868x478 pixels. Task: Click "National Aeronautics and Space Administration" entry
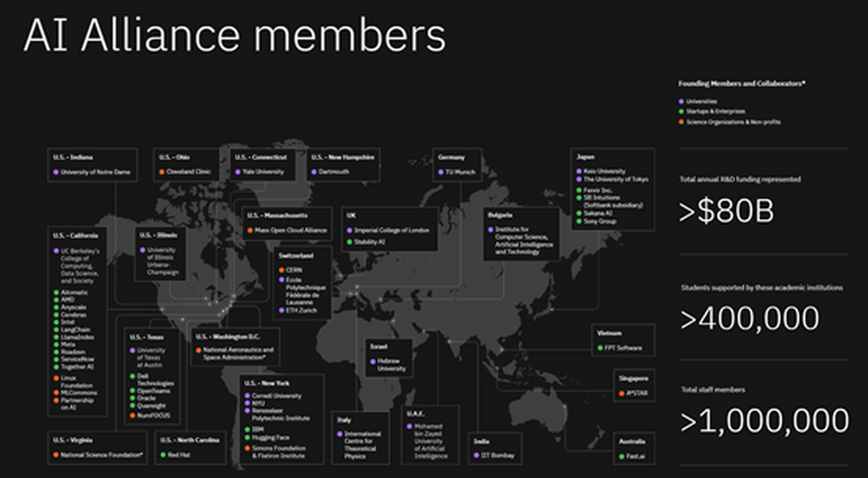tap(239, 354)
